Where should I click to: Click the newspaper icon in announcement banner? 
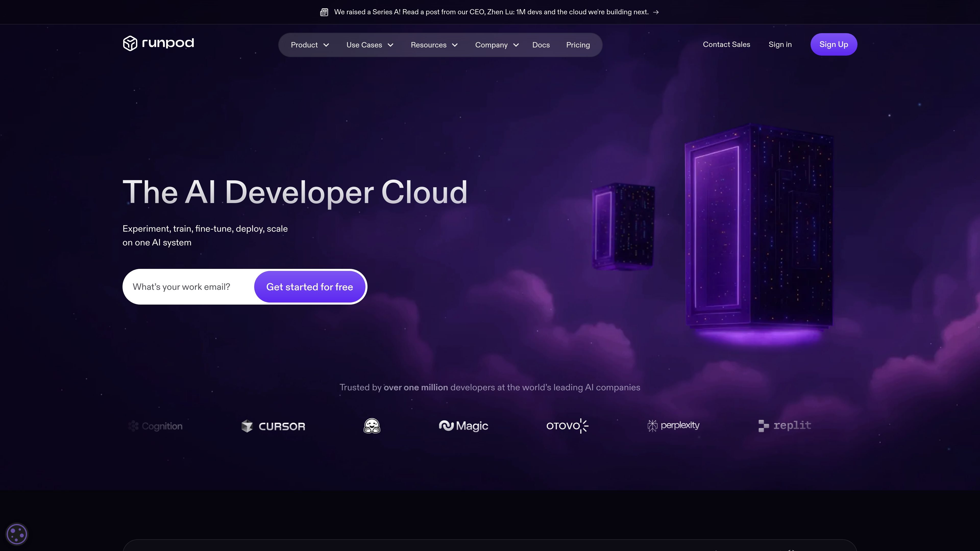tap(324, 12)
